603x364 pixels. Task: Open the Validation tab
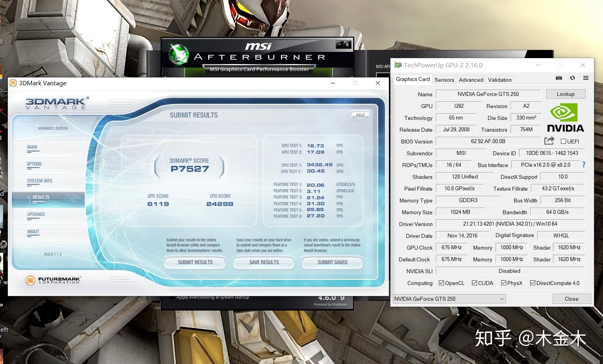click(499, 80)
